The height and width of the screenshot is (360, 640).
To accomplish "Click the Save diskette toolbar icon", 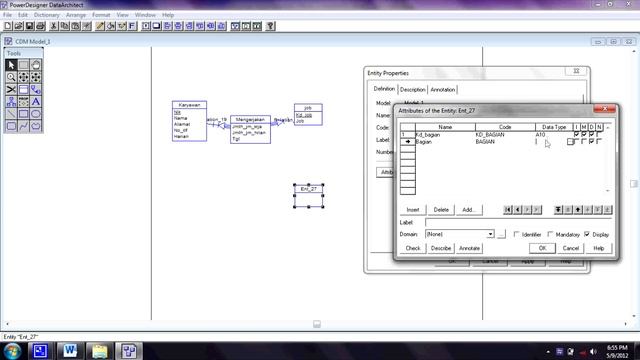I will (29, 26).
